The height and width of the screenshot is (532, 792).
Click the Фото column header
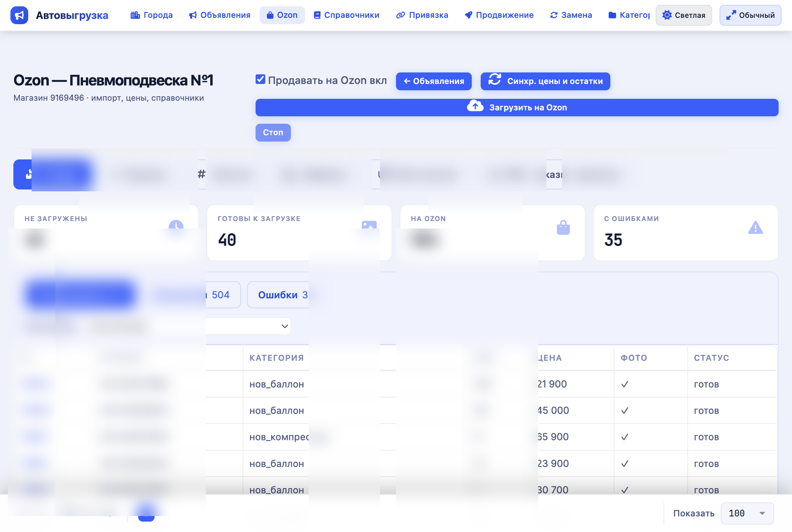click(x=634, y=358)
